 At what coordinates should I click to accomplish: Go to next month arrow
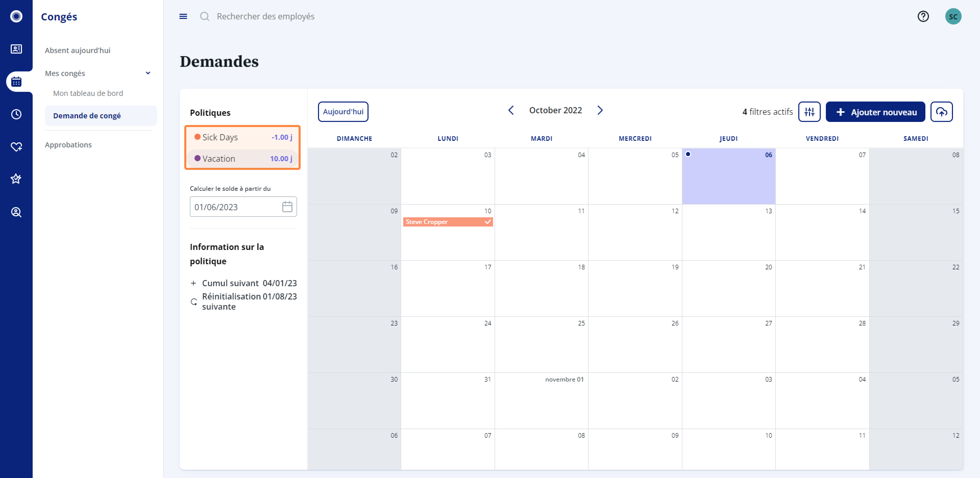(600, 110)
